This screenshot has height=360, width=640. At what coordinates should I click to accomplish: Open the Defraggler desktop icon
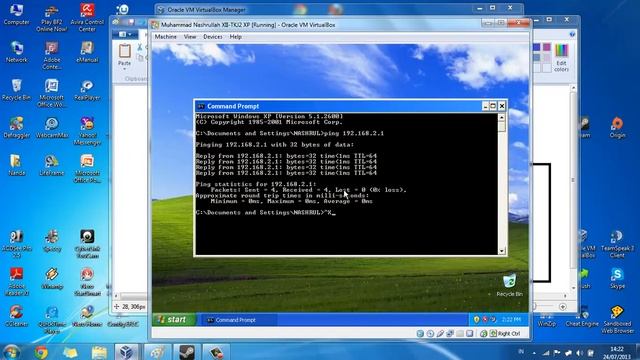tap(16, 127)
